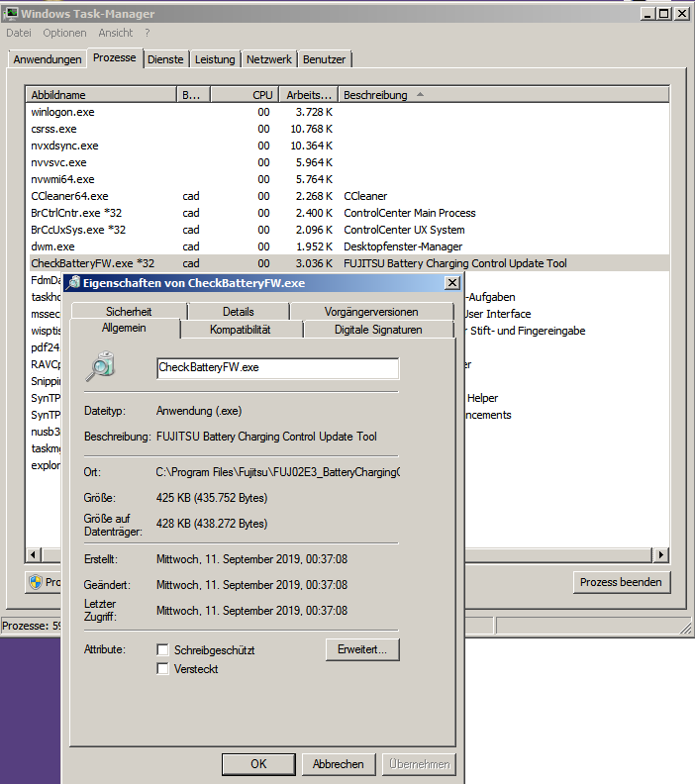Open the Sicherheit tab in properties

[129, 312]
